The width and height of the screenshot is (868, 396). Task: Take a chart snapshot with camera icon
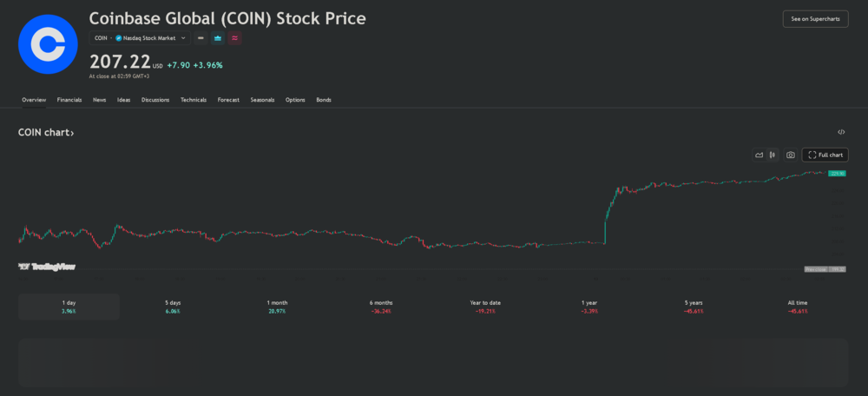coord(791,155)
